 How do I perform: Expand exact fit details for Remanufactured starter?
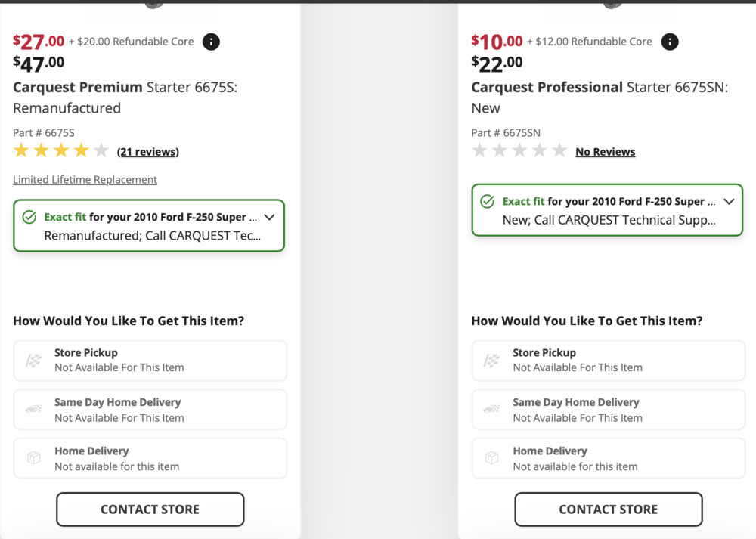269,217
